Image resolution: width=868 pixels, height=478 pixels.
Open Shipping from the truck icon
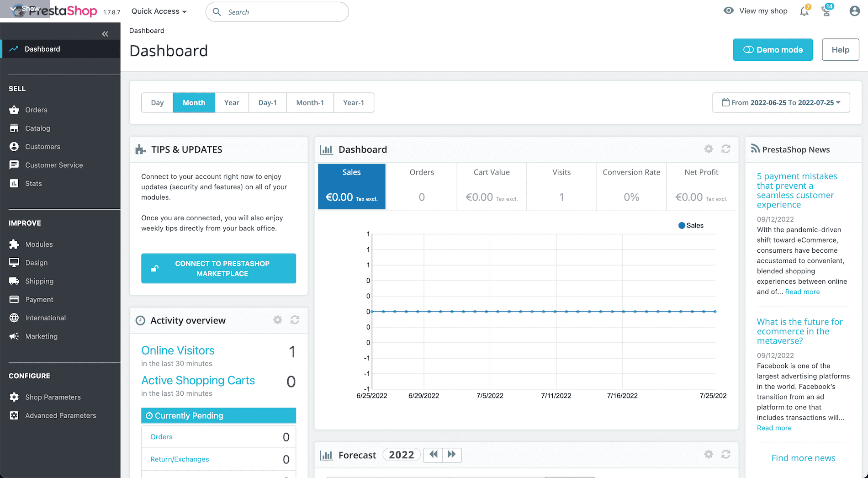coord(14,281)
